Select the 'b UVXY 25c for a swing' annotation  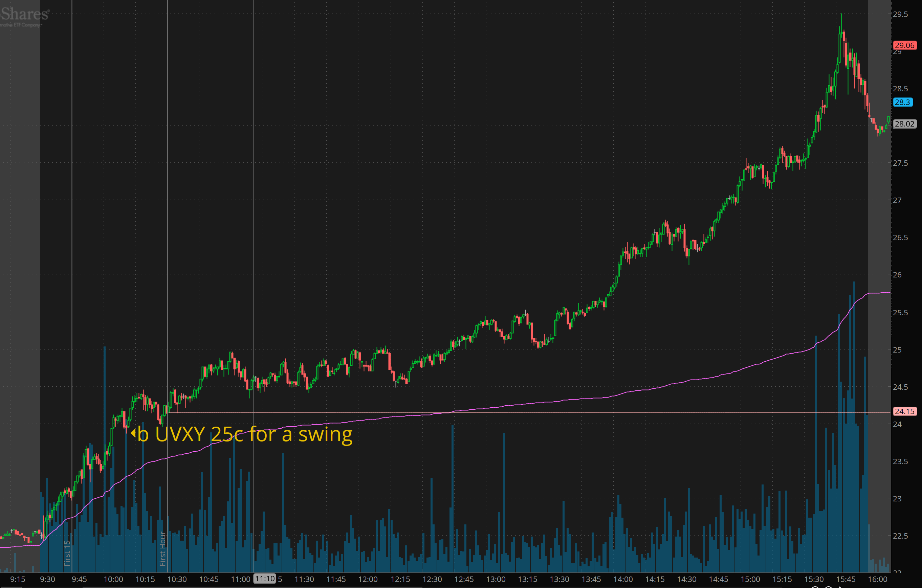point(245,434)
